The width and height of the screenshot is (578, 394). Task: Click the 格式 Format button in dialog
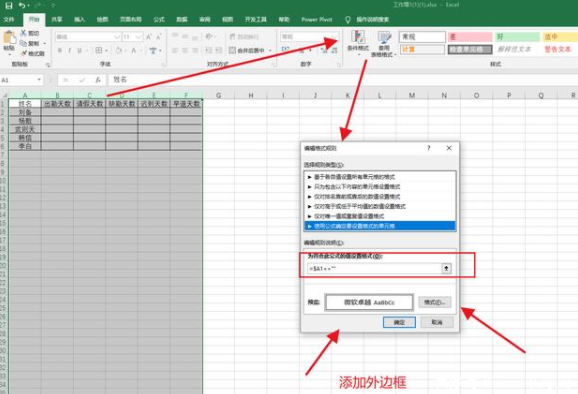(x=435, y=303)
